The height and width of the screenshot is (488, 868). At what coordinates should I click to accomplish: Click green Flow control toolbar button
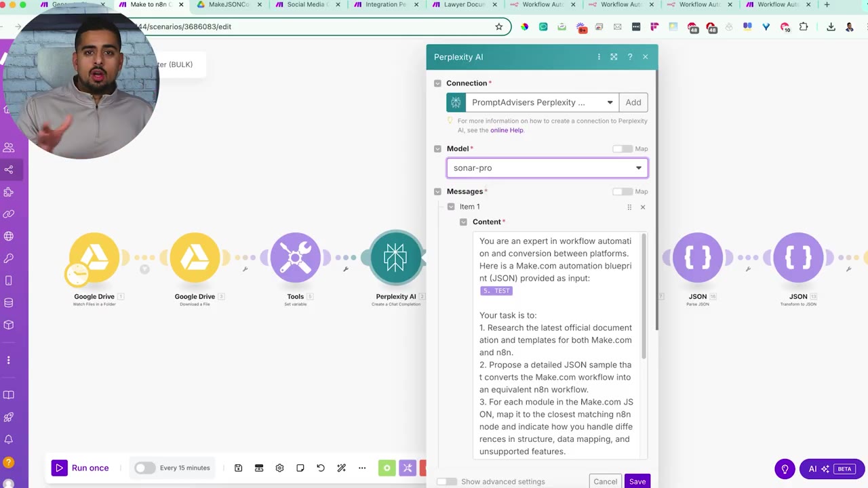click(387, 468)
